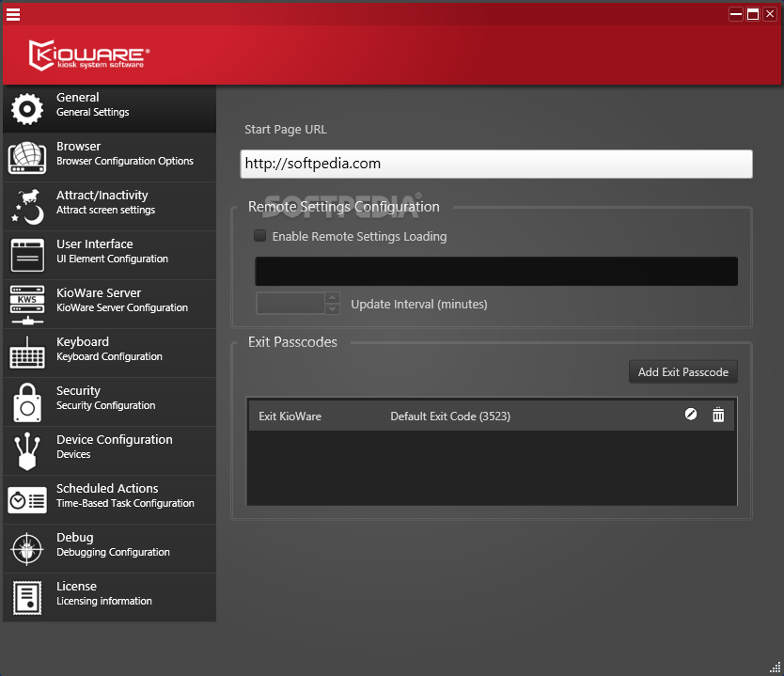Image resolution: width=784 pixels, height=676 pixels.
Task: Click the License certificate icon
Action: (x=27, y=598)
